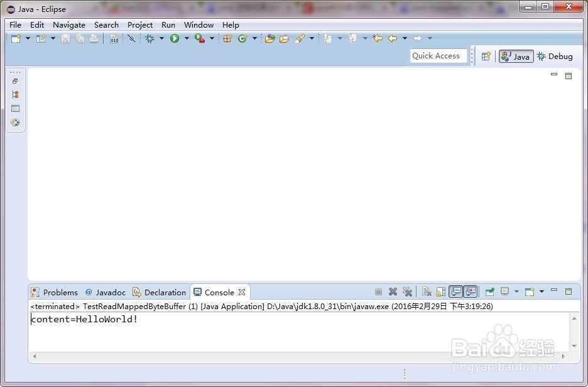This screenshot has width=588, height=387.
Task: Toggle Skip All Breakpoints icon
Action: click(x=131, y=38)
